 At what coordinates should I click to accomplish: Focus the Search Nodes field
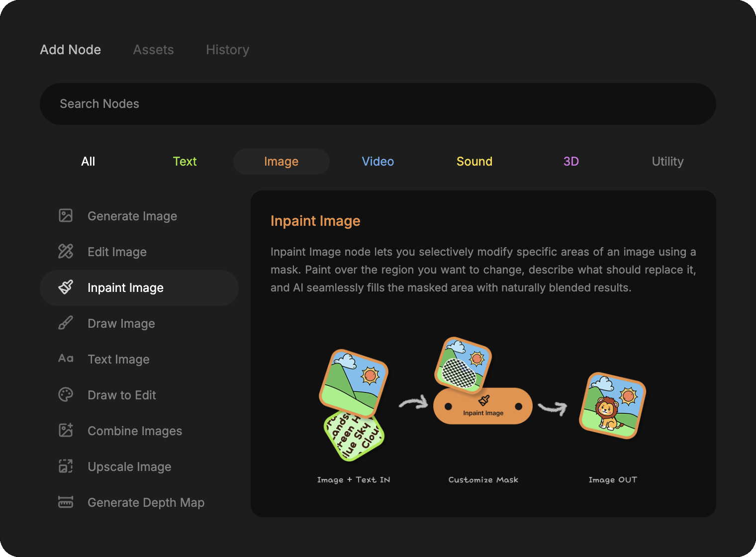click(x=378, y=104)
